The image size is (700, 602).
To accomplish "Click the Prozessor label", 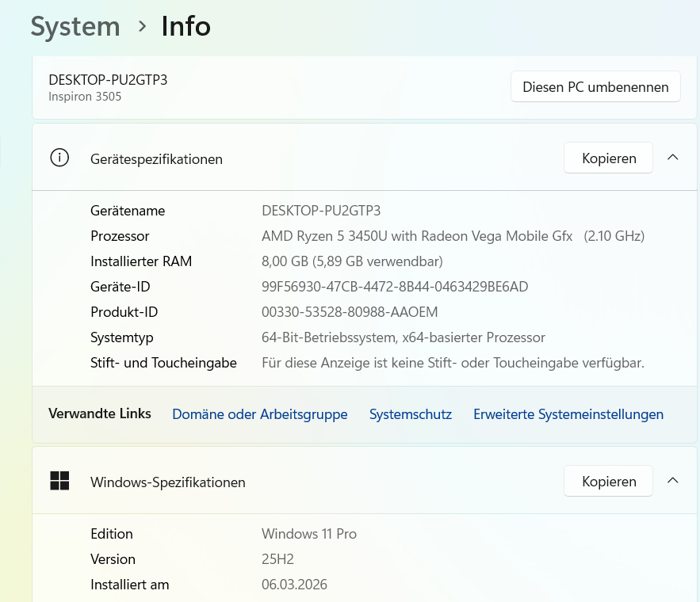I will coord(120,236).
